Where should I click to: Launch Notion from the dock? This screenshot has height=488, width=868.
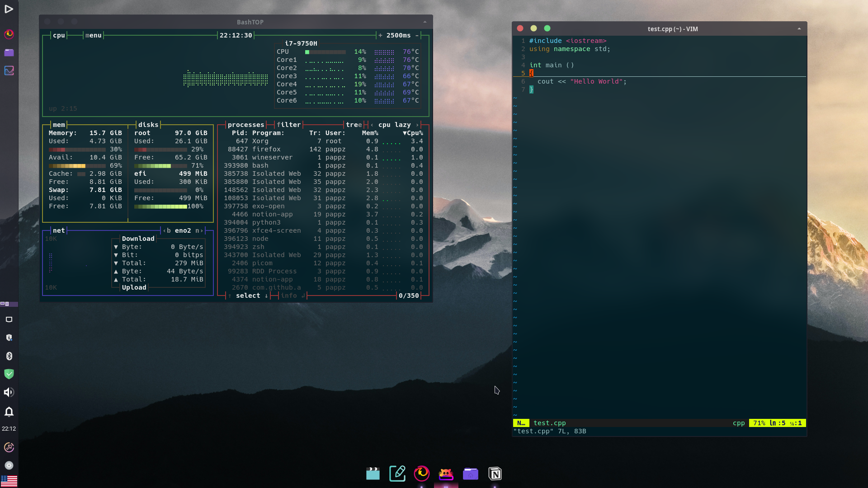coord(495,474)
